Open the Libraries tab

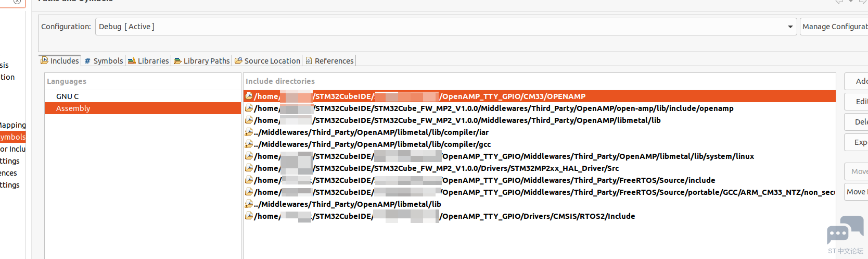(148, 61)
